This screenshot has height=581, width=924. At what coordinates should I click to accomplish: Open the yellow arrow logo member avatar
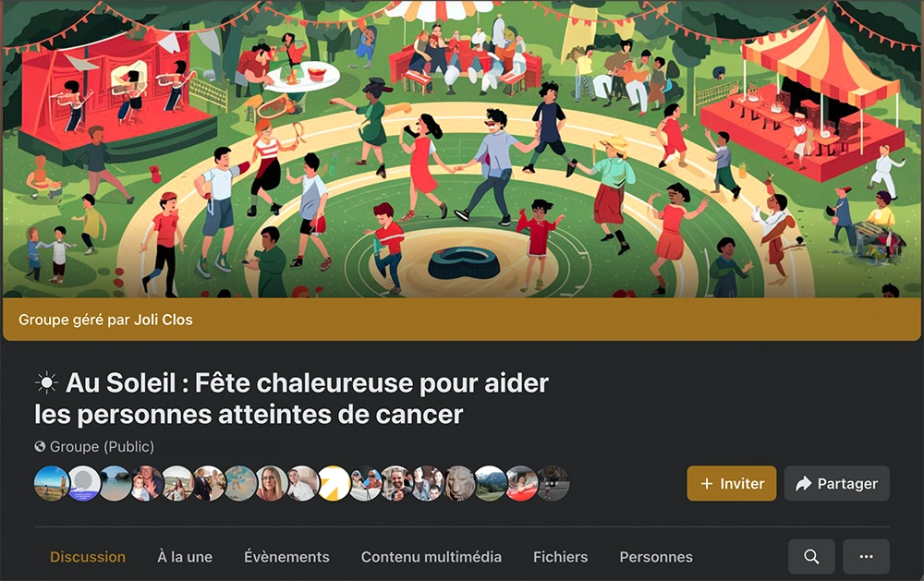pyautogui.click(x=334, y=483)
